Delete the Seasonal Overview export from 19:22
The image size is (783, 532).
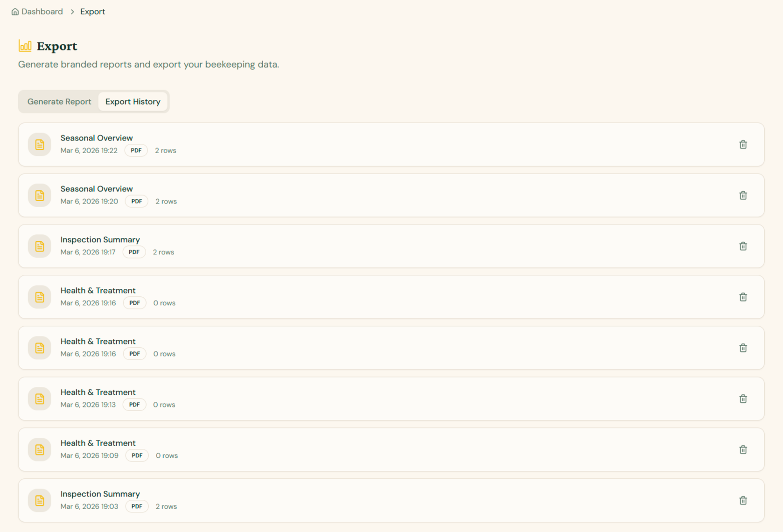click(x=743, y=145)
